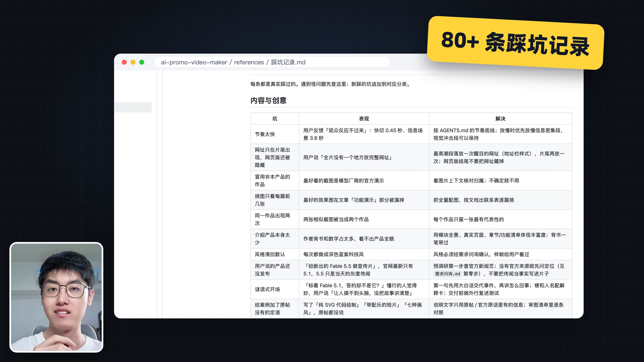Click the cell starting '「给新出的 Fable 5.5 做宣传片」'
This screenshot has width=644, height=362.
(x=364, y=270)
